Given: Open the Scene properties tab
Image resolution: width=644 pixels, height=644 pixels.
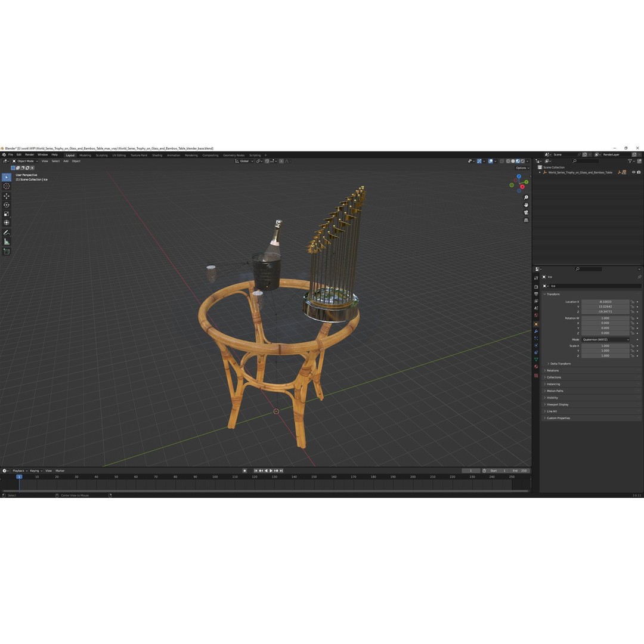Looking at the screenshot, I should point(536,308).
